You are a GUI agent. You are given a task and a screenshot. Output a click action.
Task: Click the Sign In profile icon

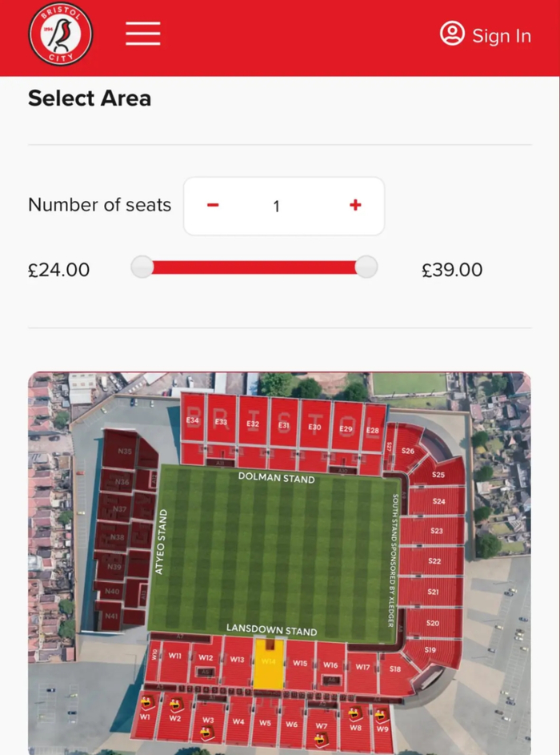452,34
